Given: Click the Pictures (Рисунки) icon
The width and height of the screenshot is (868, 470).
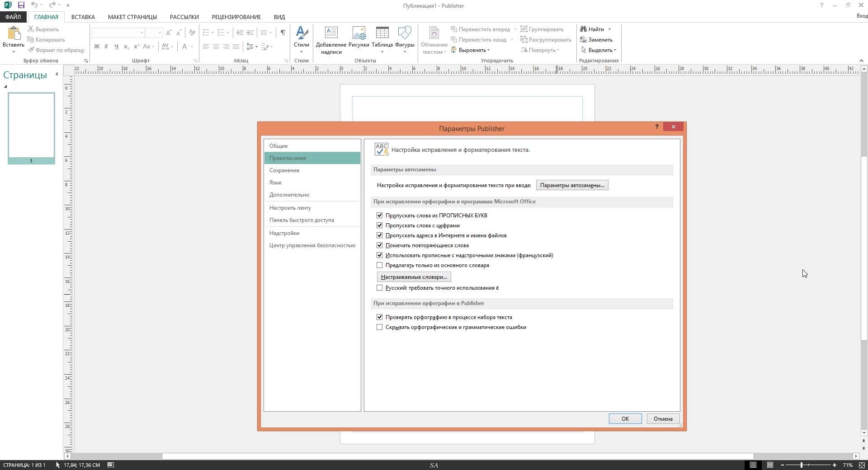Looking at the screenshot, I should pos(359,33).
